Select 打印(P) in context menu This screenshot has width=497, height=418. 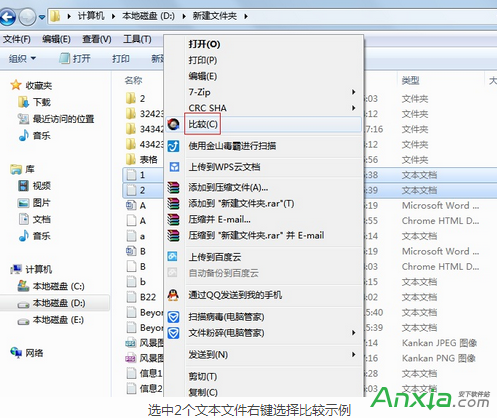tap(203, 60)
